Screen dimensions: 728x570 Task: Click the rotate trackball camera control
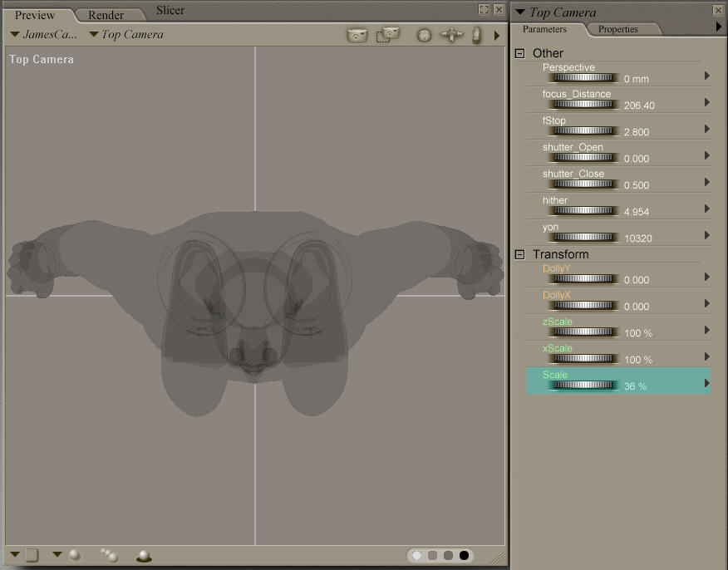424,36
